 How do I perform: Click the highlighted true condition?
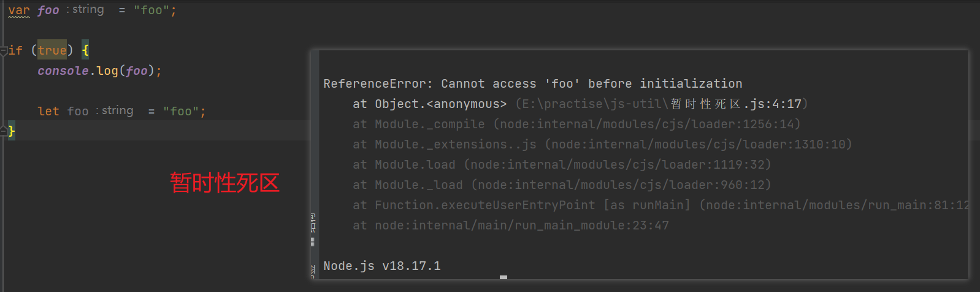pos(52,50)
